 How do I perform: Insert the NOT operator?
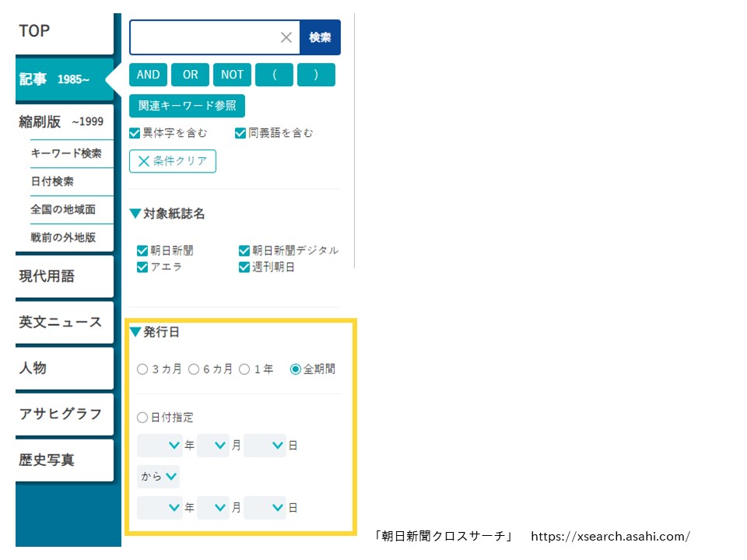(x=232, y=75)
